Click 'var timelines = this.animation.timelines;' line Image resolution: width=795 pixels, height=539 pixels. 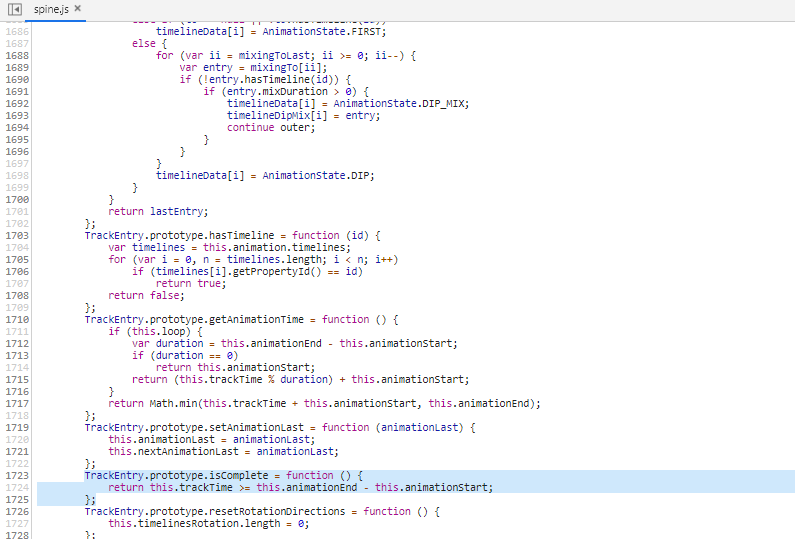[x=229, y=247]
